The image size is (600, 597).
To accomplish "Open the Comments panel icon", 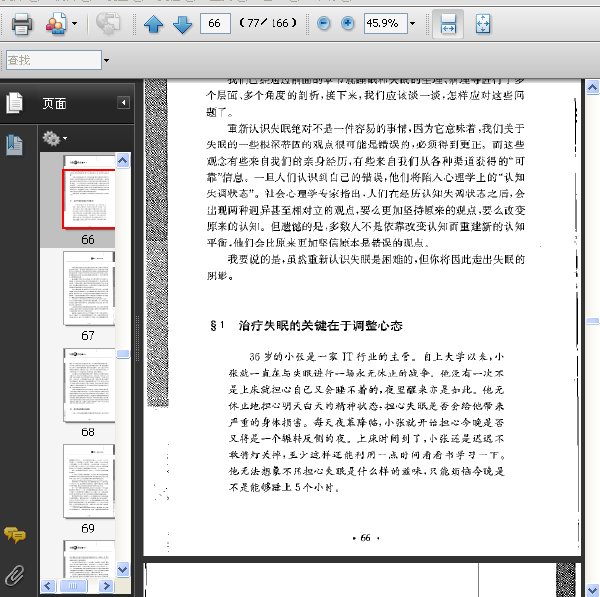I will click(x=15, y=535).
